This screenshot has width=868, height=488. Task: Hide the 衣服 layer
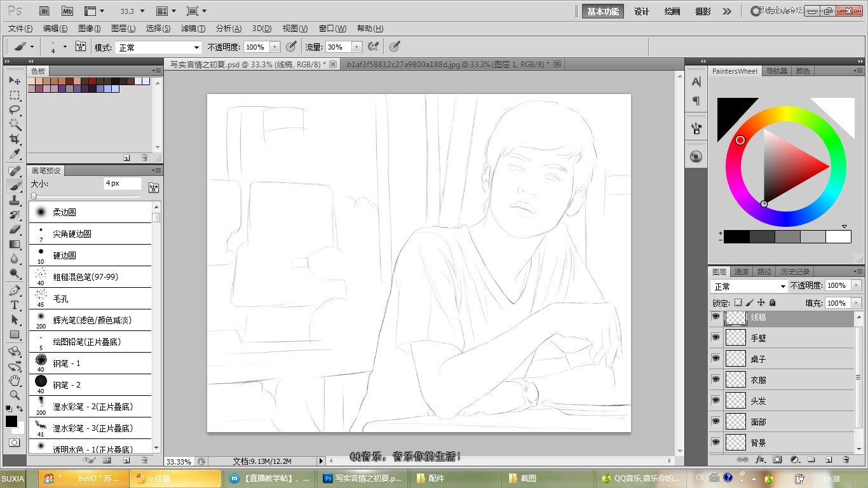tap(716, 379)
